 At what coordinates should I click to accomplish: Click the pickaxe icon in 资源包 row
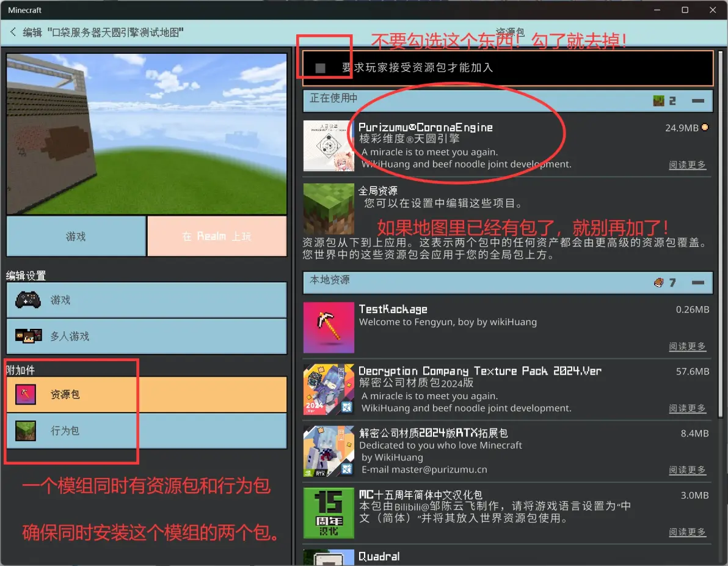tap(26, 394)
